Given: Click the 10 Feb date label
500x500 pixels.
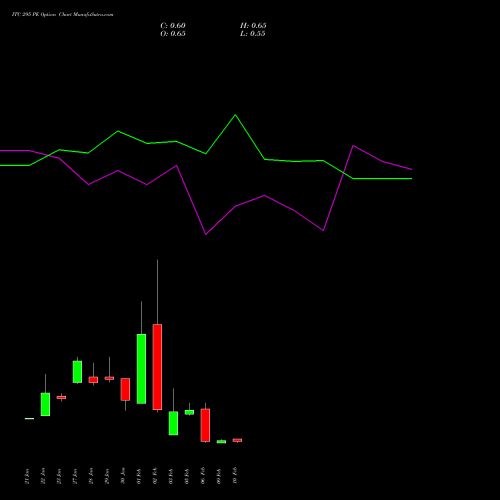Looking at the screenshot, I should pos(235,475).
